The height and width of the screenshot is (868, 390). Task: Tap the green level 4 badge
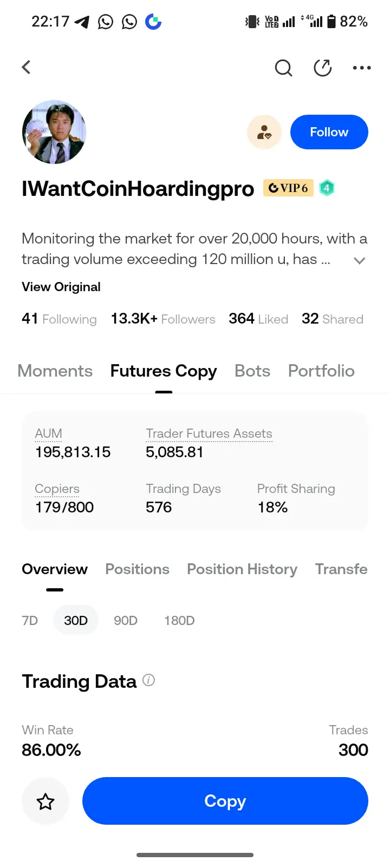click(x=327, y=188)
